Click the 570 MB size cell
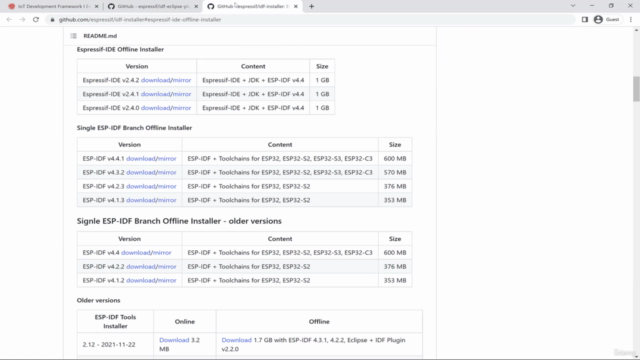Viewport: 640px width, 360px height. (x=395, y=172)
